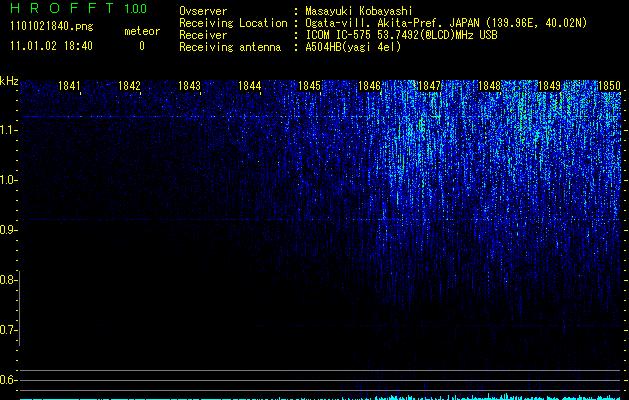Click the meteor count value 0
629x400 pixels.
142,46
